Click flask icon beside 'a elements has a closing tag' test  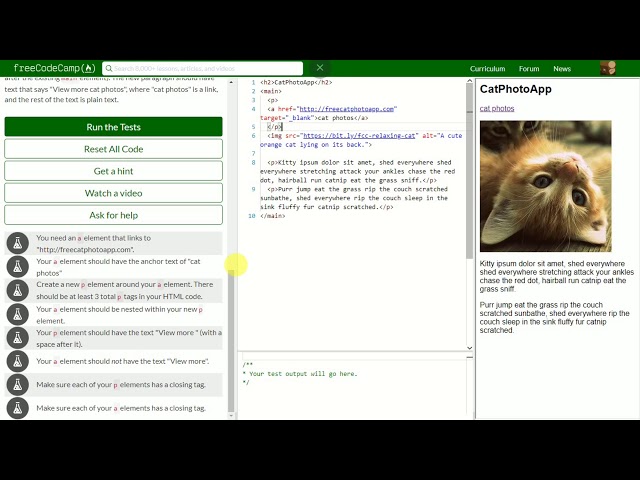[17, 408]
